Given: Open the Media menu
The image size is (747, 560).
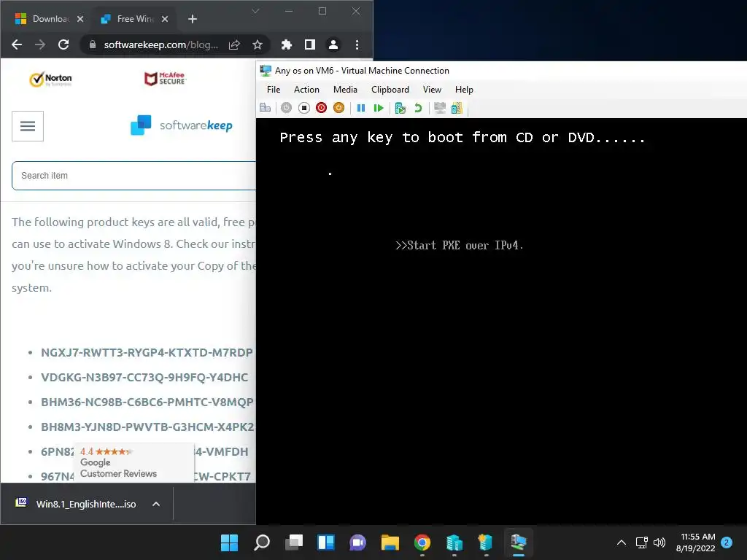Looking at the screenshot, I should pos(345,90).
